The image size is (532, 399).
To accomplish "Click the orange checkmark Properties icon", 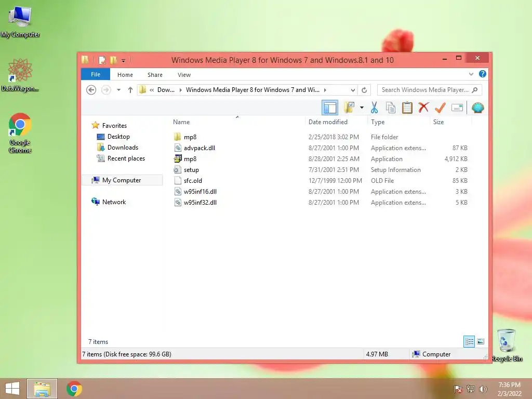I will (440, 108).
